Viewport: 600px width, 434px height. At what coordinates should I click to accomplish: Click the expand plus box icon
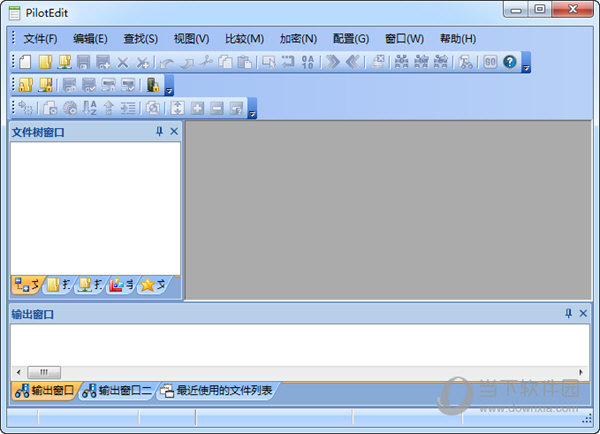197,108
